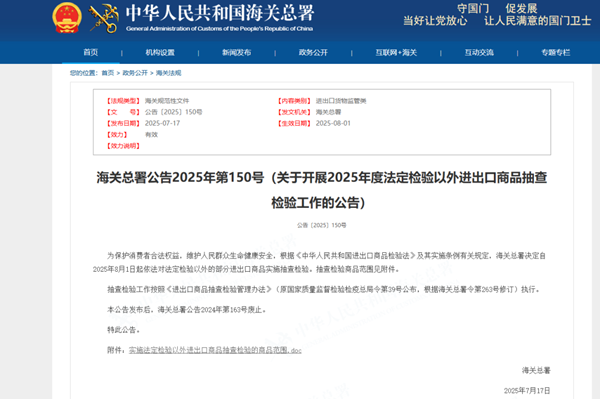Click the slogan 守国门 促发展 in header
Screen dimensions: 600x399
click(497, 8)
